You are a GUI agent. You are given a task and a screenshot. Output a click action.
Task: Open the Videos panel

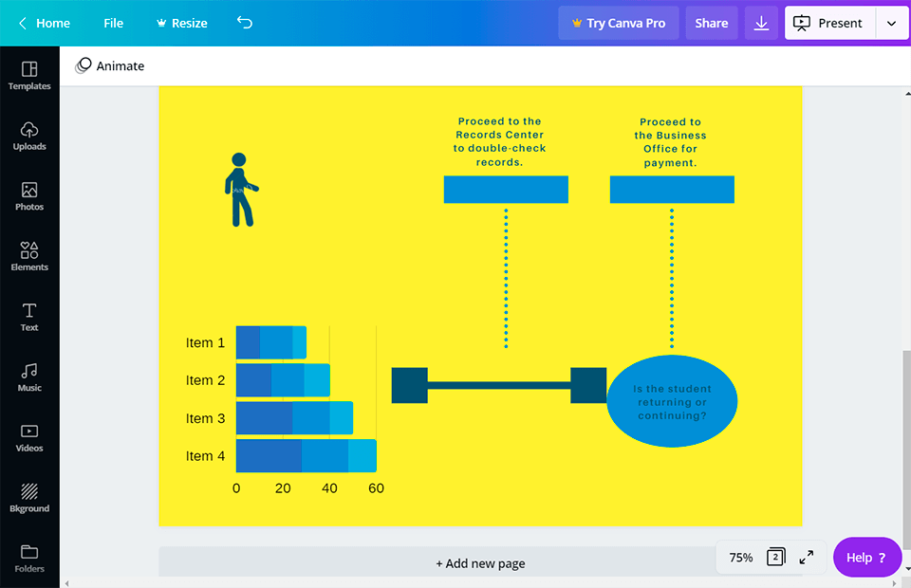tap(29, 437)
